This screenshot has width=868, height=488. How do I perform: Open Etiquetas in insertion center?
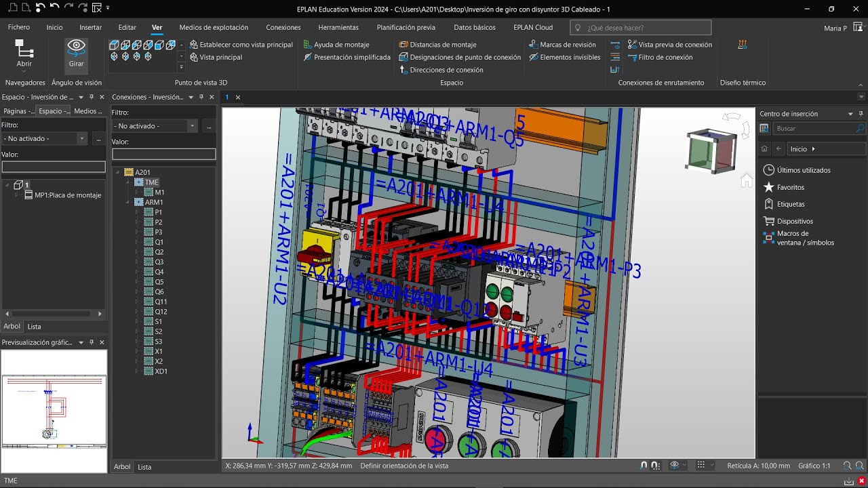tap(784, 204)
